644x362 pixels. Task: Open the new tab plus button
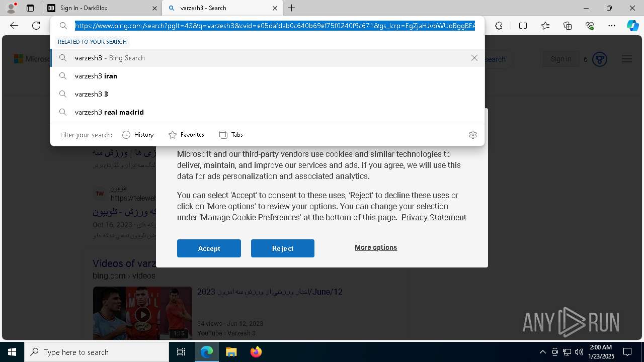click(292, 8)
